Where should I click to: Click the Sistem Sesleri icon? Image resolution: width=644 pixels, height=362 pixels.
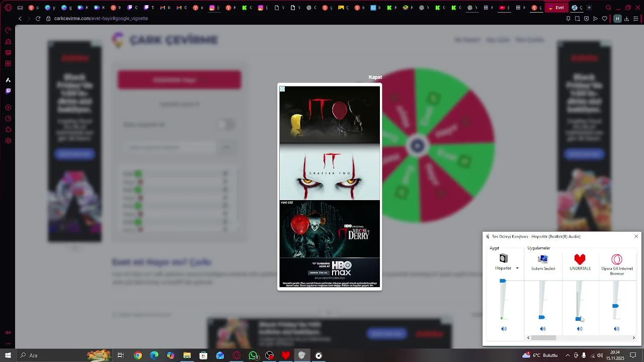[543, 259]
